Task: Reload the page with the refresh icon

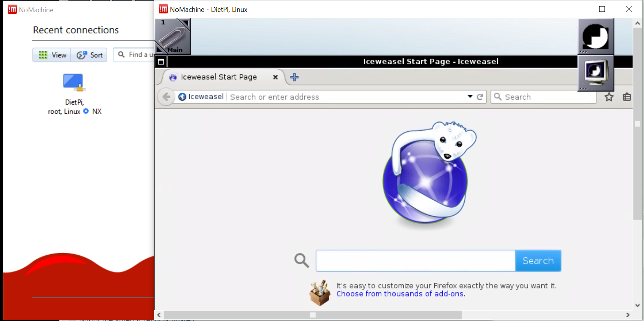Action: tap(480, 97)
